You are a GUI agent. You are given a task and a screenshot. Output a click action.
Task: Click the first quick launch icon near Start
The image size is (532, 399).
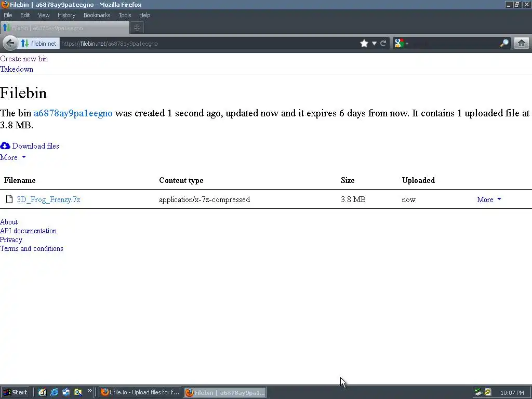42,392
